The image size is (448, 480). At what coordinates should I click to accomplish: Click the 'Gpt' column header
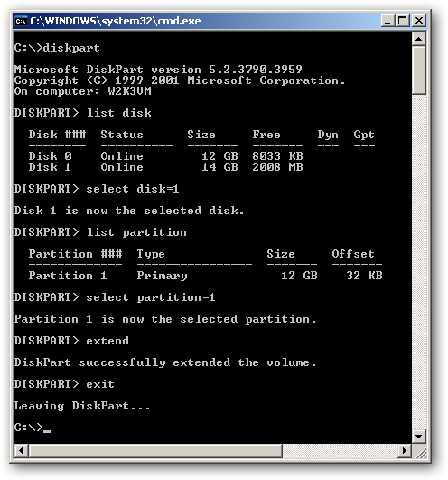click(364, 135)
